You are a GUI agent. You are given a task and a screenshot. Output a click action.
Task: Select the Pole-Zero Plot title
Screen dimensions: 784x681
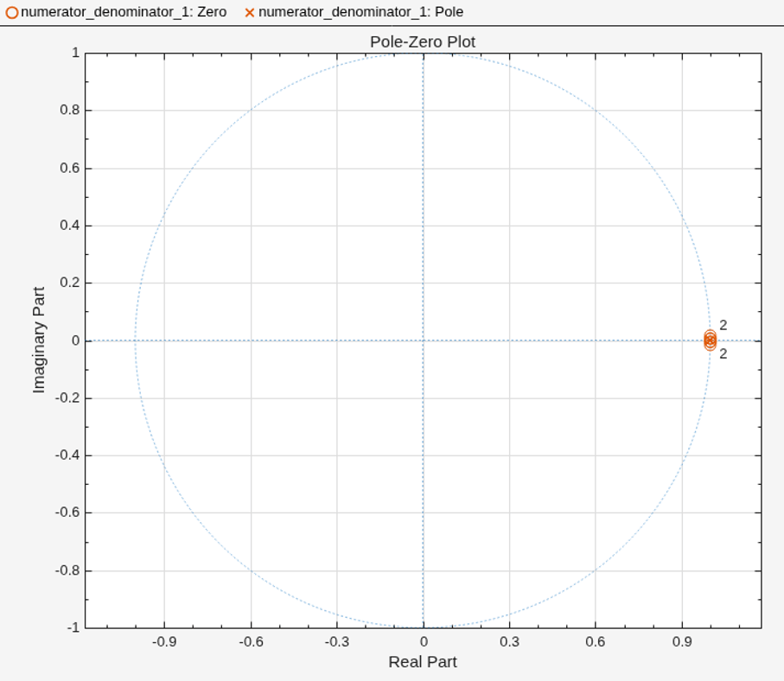tap(423, 42)
